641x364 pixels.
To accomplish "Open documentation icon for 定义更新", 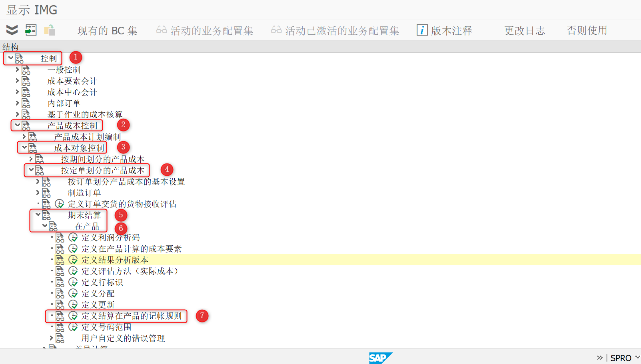I will tap(60, 305).
